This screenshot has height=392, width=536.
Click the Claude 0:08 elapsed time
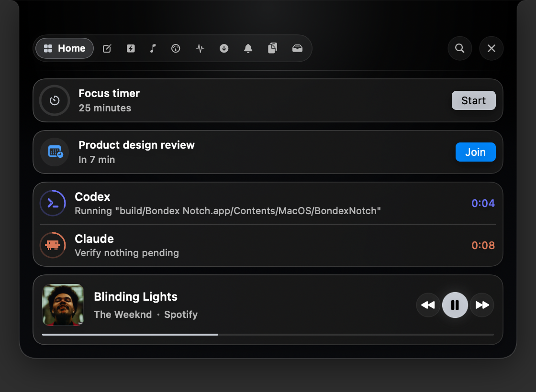pyautogui.click(x=483, y=245)
